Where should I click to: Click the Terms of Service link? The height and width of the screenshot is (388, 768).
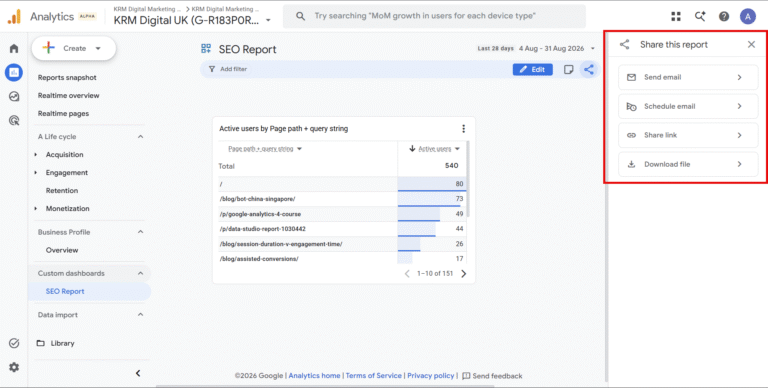coord(374,376)
